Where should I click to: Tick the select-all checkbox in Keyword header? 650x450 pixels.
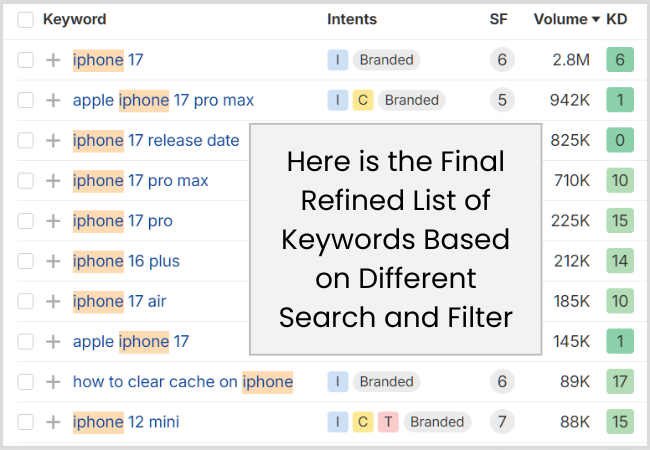pos(25,19)
